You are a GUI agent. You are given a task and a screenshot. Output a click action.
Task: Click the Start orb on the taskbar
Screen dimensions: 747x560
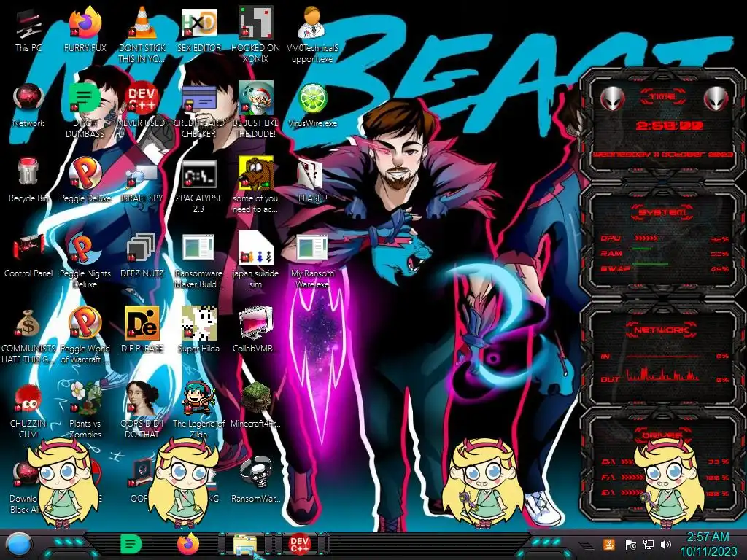point(18,545)
